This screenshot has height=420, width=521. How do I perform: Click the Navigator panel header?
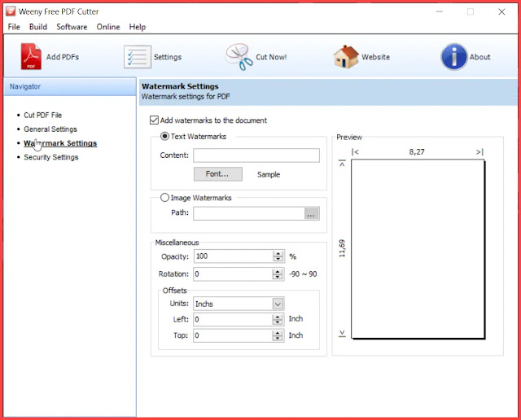pyautogui.click(x=70, y=87)
